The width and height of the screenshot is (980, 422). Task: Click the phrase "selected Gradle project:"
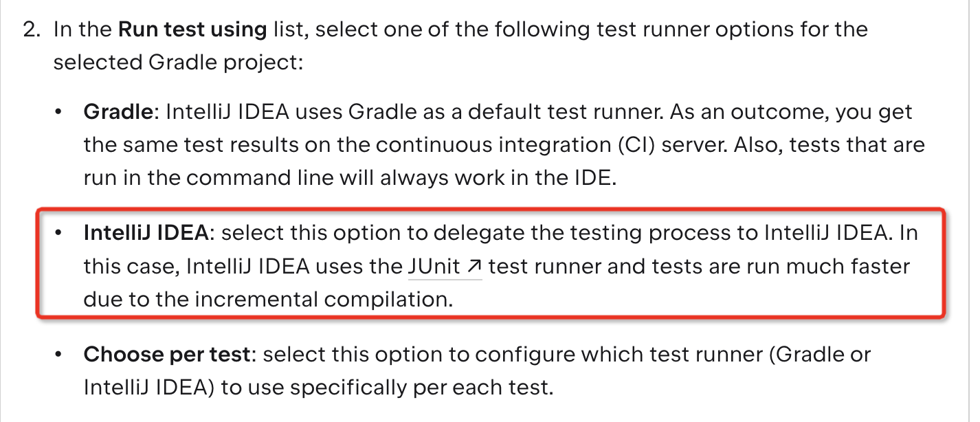(178, 63)
